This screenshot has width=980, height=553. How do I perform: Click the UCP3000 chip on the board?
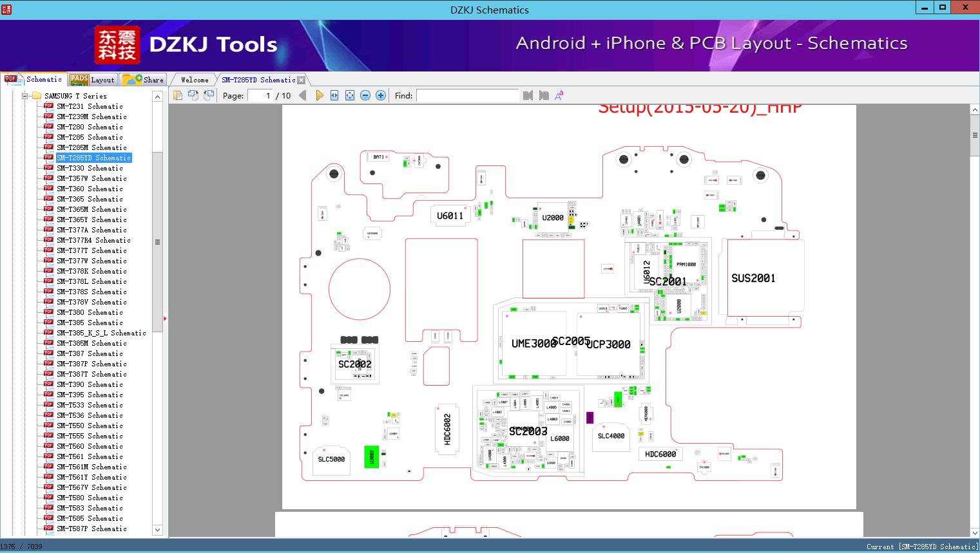[609, 344]
